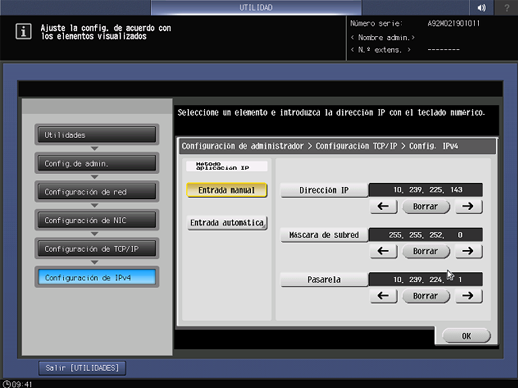Open Configuración de NIC level
The image size is (518, 388).
[97, 220]
